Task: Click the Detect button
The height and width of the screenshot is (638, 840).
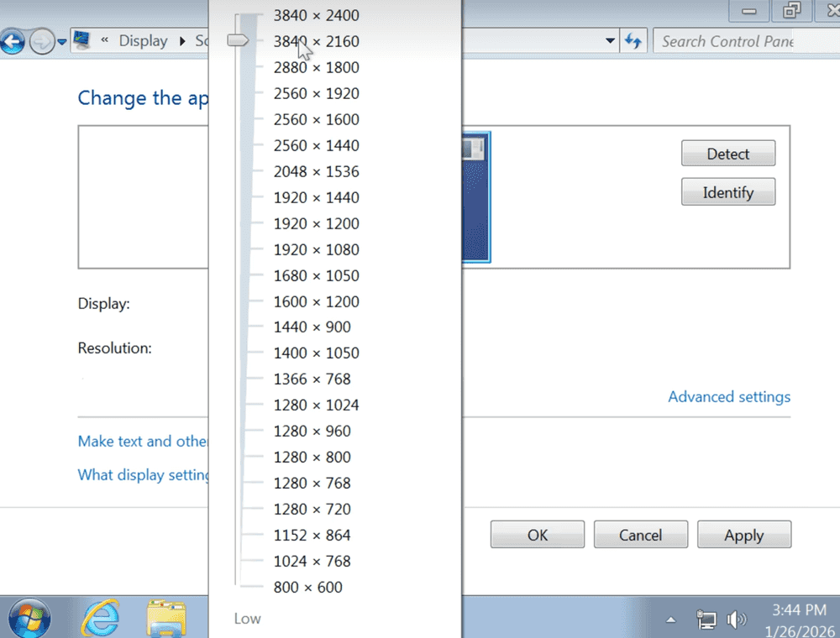Action: [727, 154]
